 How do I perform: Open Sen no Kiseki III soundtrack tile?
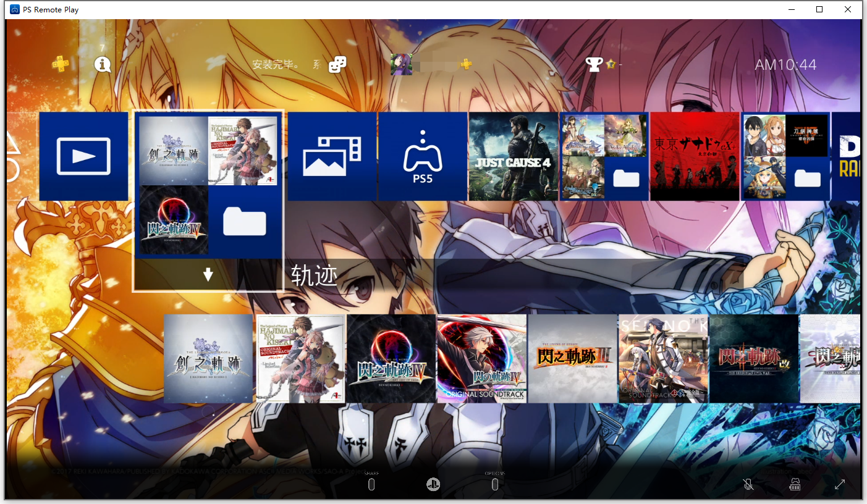(x=663, y=359)
